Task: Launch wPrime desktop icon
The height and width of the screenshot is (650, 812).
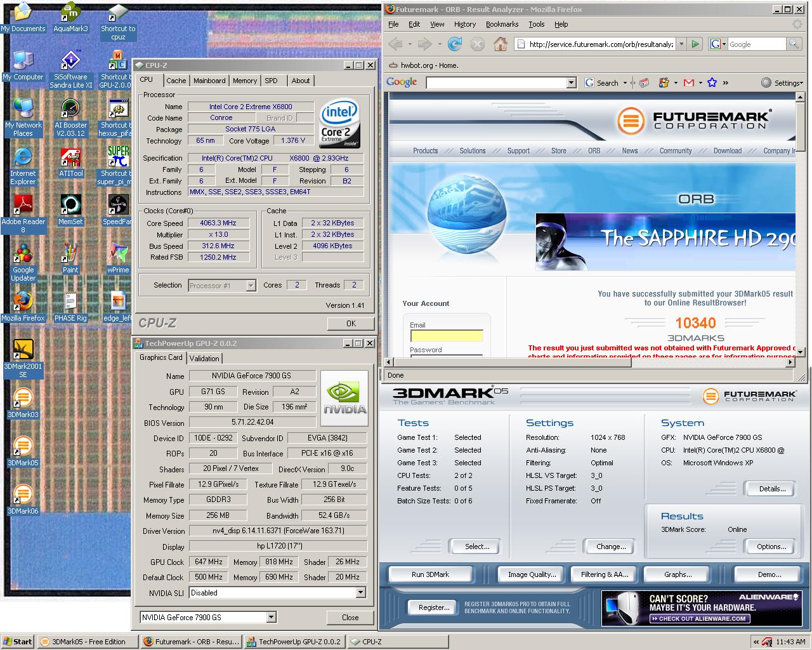Action: click(x=118, y=258)
